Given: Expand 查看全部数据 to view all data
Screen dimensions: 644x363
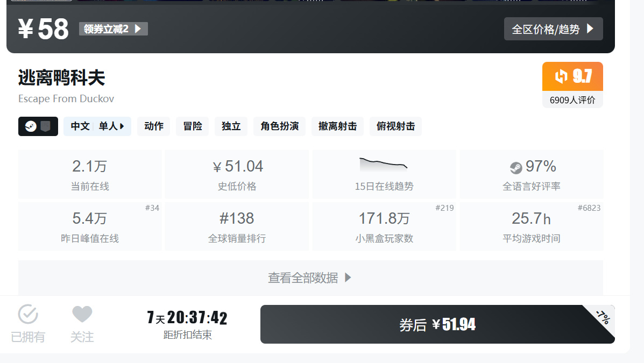Looking at the screenshot, I should coord(310,277).
